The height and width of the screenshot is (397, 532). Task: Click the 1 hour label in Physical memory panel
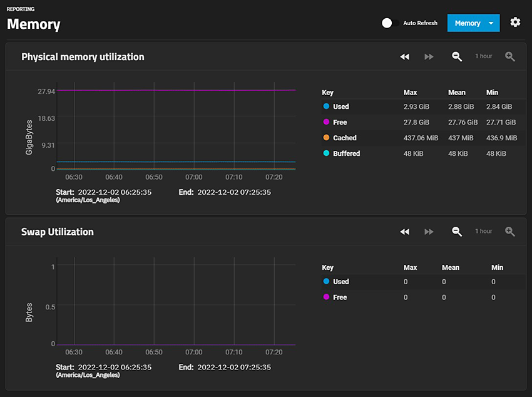pos(483,56)
